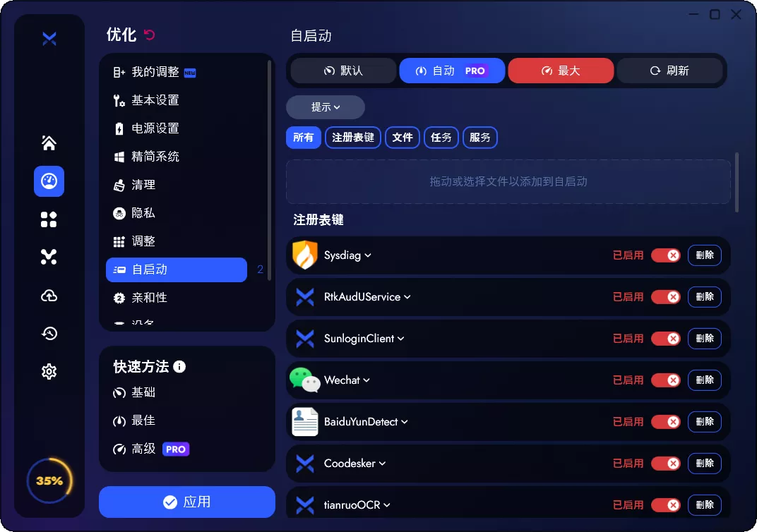The height and width of the screenshot is (532, 757).
Task: Turn off the Wechat startup entry
Action: click(667, 380)
